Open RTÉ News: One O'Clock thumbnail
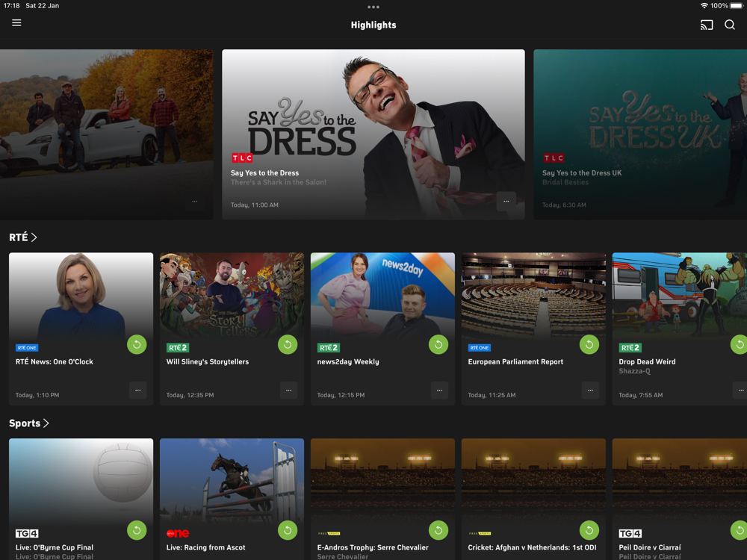The image size is (747, 560). tap(81, 295)
